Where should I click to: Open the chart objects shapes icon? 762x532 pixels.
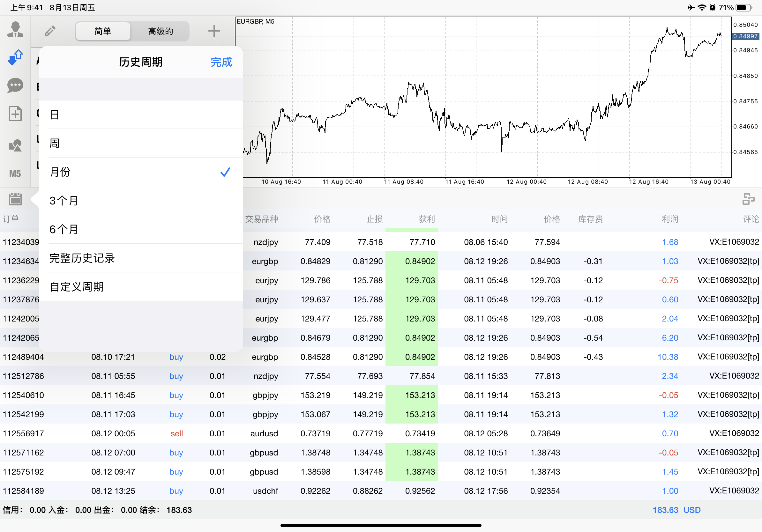(x=15, y=145)
